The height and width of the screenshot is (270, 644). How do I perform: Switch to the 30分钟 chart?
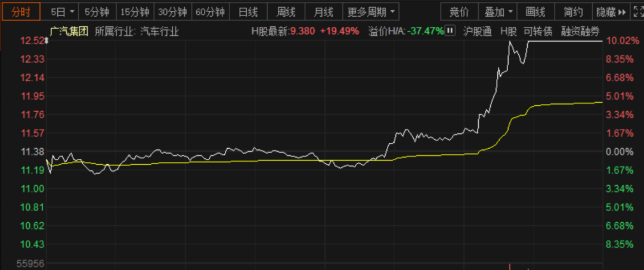172,12
